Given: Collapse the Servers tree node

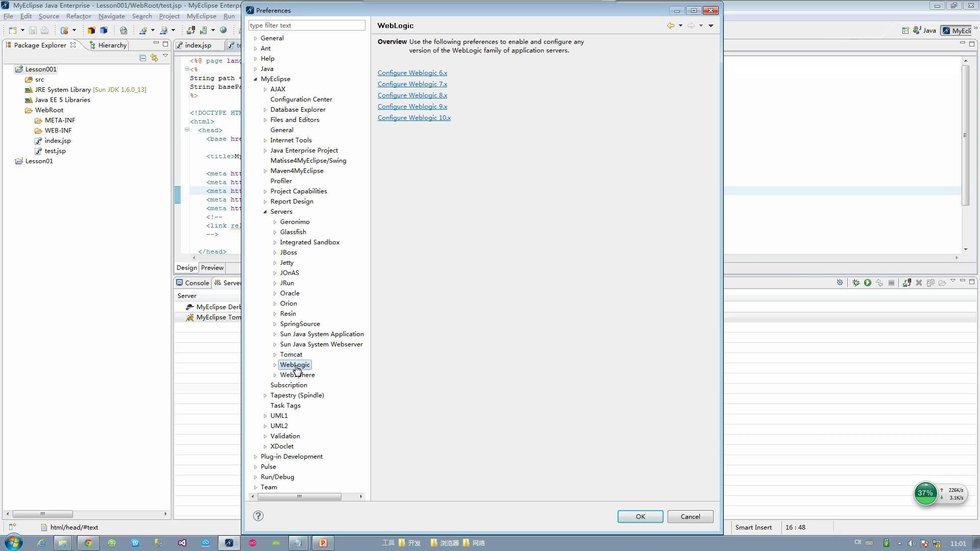Looking at the screenshot, I should click(265, 212).
